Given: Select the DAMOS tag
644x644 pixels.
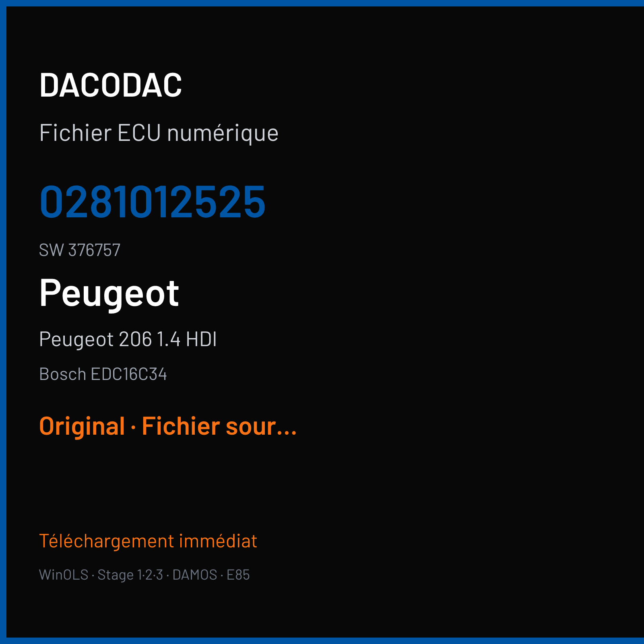Looking at the screenshot, I should [195, 575].
